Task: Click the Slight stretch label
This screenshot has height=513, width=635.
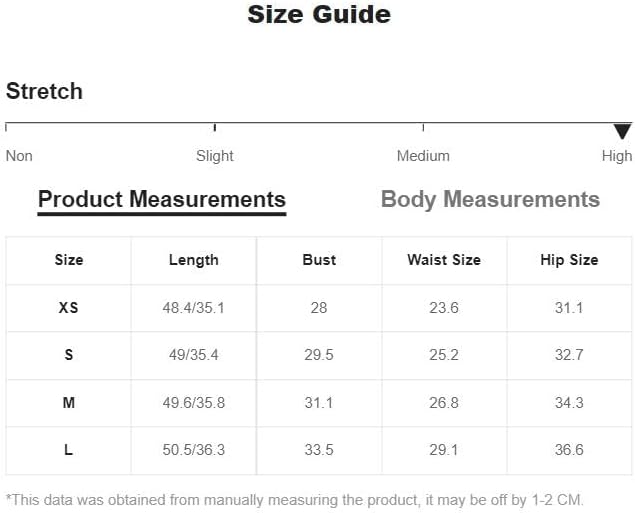Action: (x=215, y=156)
